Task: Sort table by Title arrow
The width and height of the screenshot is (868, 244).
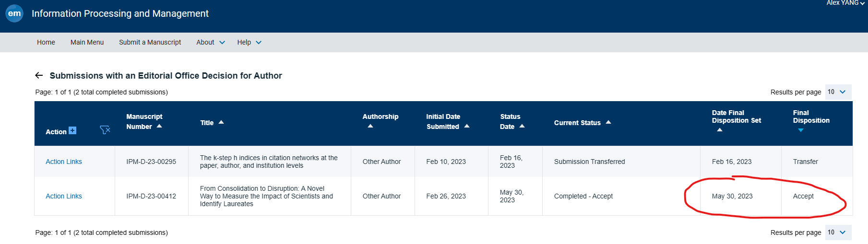Action: (221, 122)
